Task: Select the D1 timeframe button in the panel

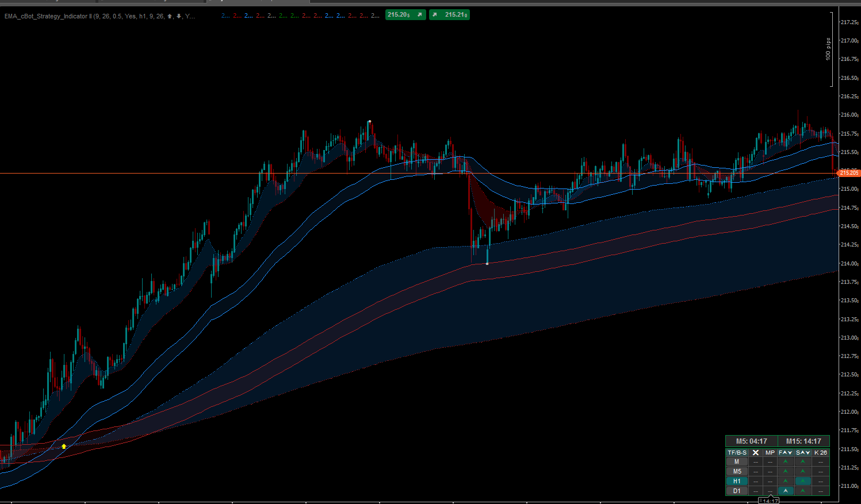Action: [737, 491]
